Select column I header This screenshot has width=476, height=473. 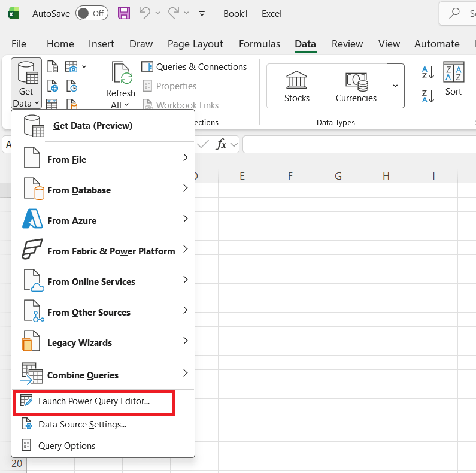pos(434,176)
